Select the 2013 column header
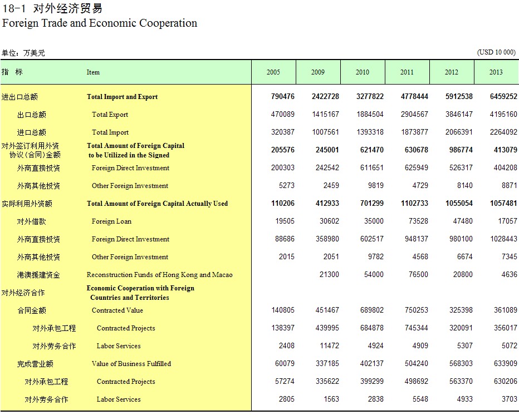 (x=496, y=72)
